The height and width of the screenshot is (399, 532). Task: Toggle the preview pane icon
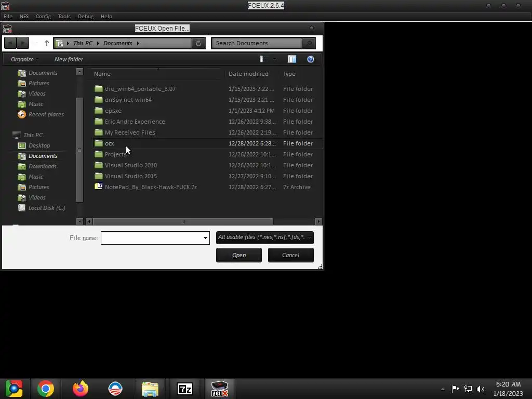click(x=292, y=59)
